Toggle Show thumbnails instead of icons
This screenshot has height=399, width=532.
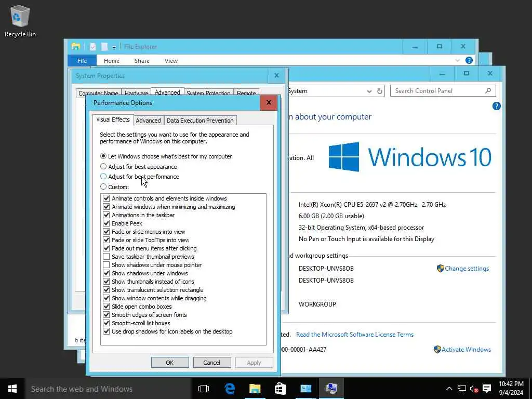106,281
